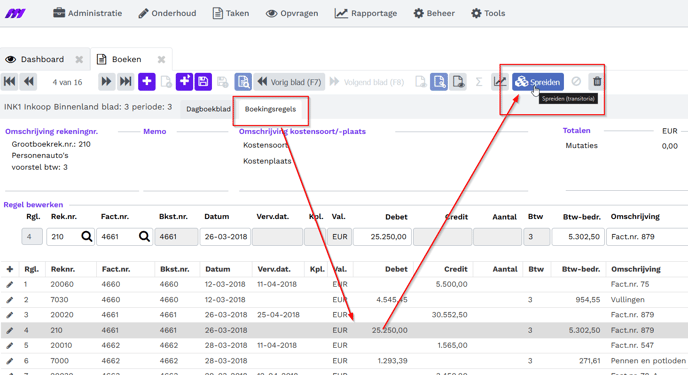Click Reknr. 7030 in row 2
The image size is (688, 375).
tap(59, 300)
